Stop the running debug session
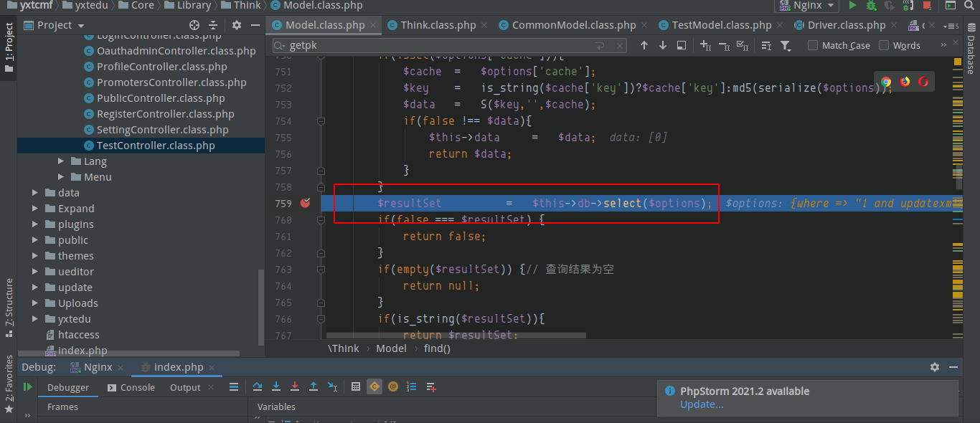Screen dimensions: 980x423 [x=927, y=5]
